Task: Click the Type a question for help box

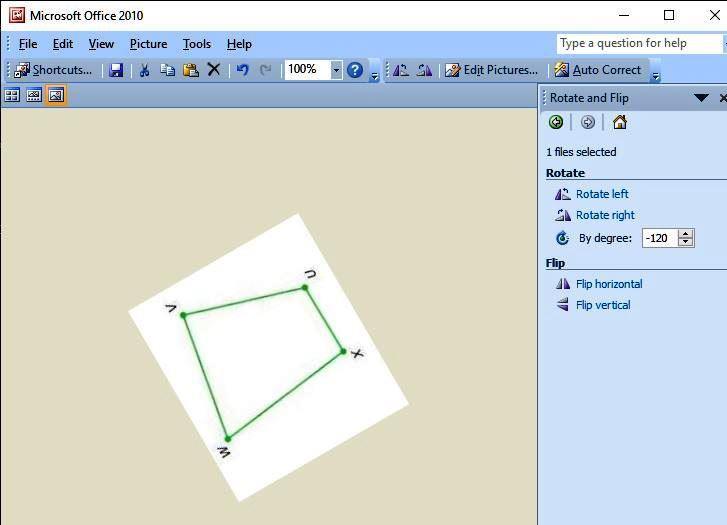Action: click(640, 43)
